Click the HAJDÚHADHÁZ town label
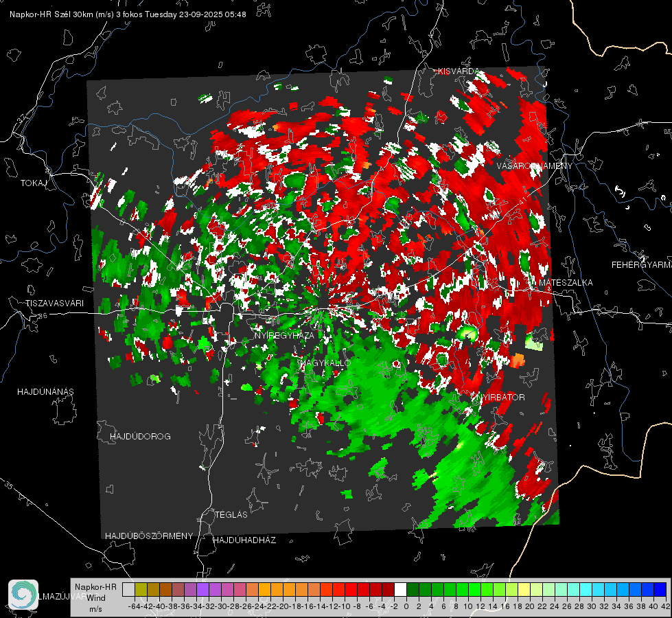Screen dimensions: 672x618 244,540
